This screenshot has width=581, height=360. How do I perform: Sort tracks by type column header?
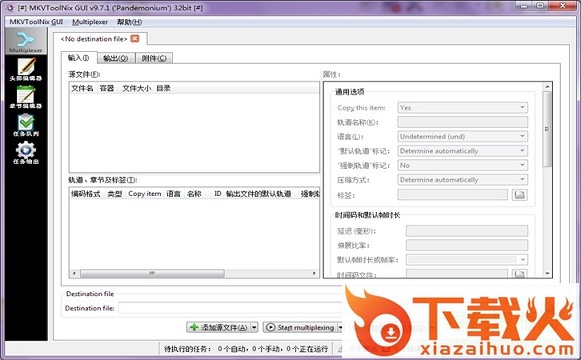point(114,194)
